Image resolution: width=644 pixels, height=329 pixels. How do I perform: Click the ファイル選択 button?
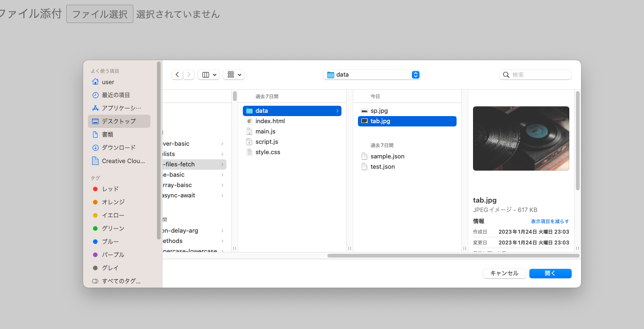tap(99, 14)
